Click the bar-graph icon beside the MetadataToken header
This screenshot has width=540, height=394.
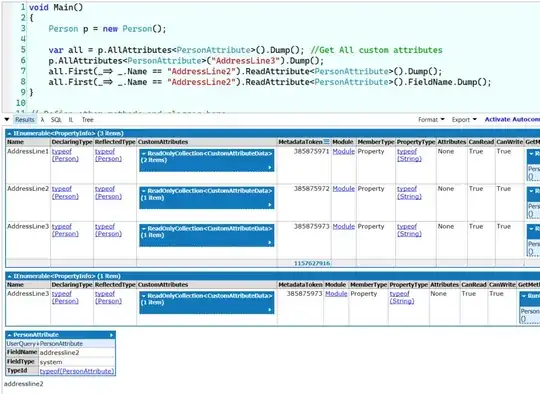pyautogui.click(x=326, y=142)
